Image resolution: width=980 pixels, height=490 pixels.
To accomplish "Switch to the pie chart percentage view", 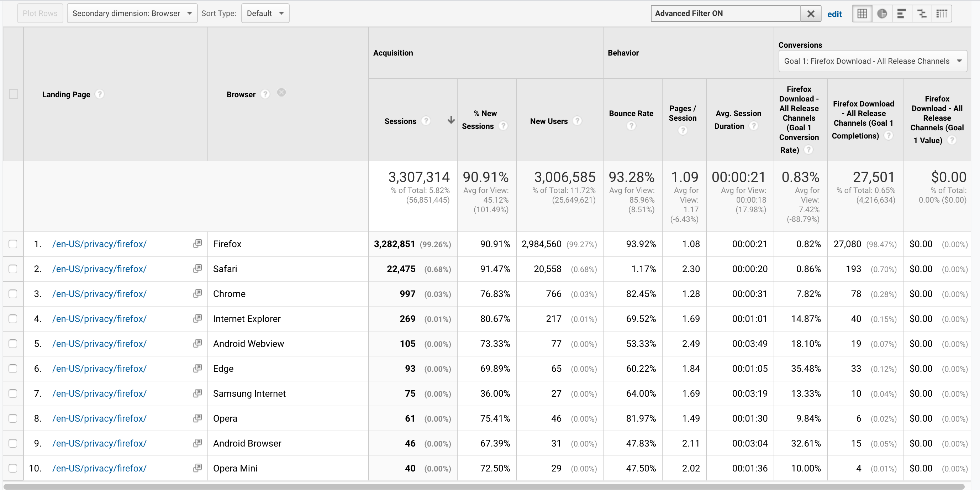I will click(882, 14).
